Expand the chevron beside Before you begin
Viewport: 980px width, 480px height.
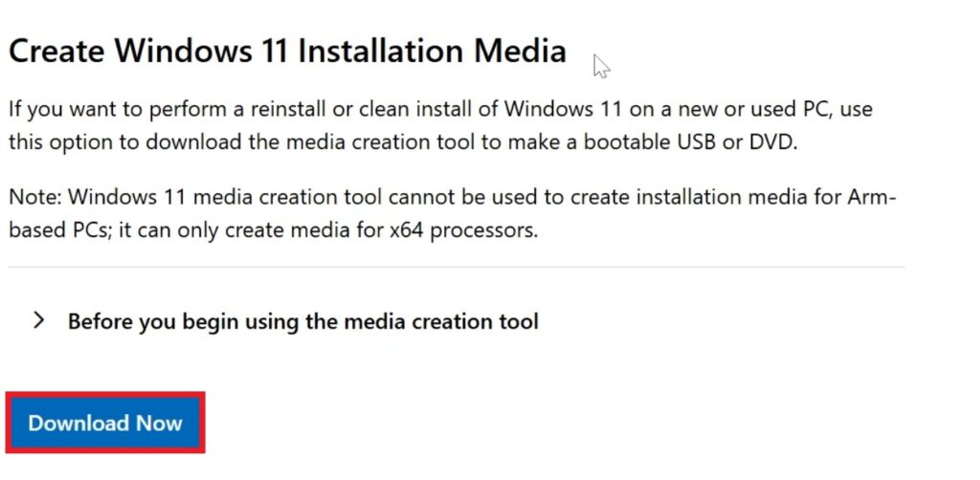[x=38, y=320]
